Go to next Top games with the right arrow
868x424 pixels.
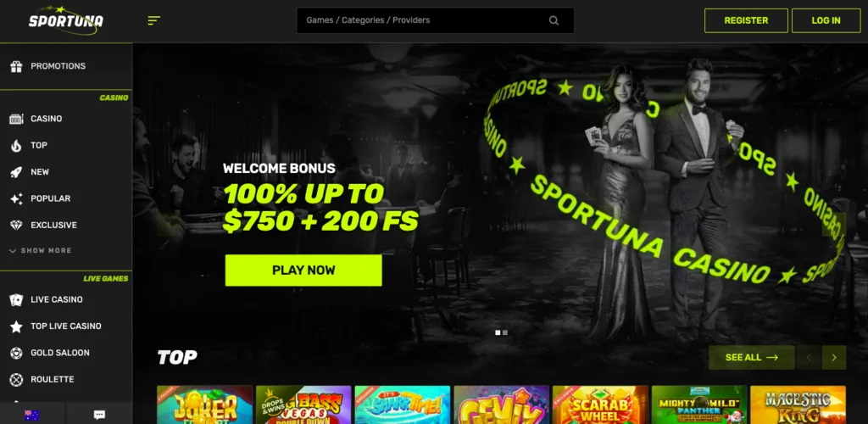coord(834,358)
